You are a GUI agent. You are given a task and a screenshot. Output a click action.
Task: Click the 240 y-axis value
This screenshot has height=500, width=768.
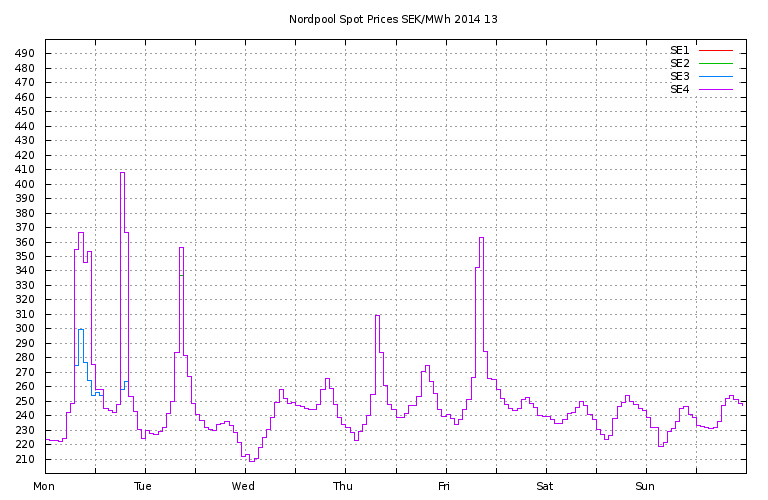[x=24, y=415]
